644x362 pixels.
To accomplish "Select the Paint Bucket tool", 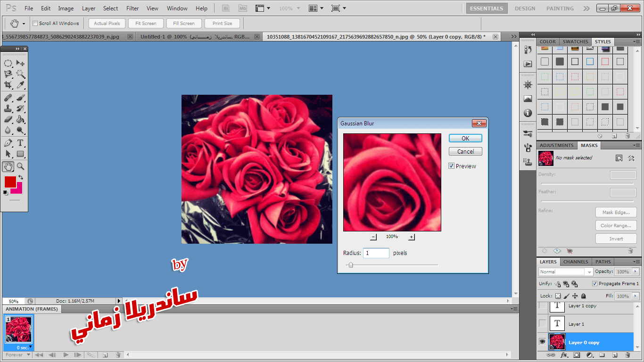I will click(x=20, y=120).
